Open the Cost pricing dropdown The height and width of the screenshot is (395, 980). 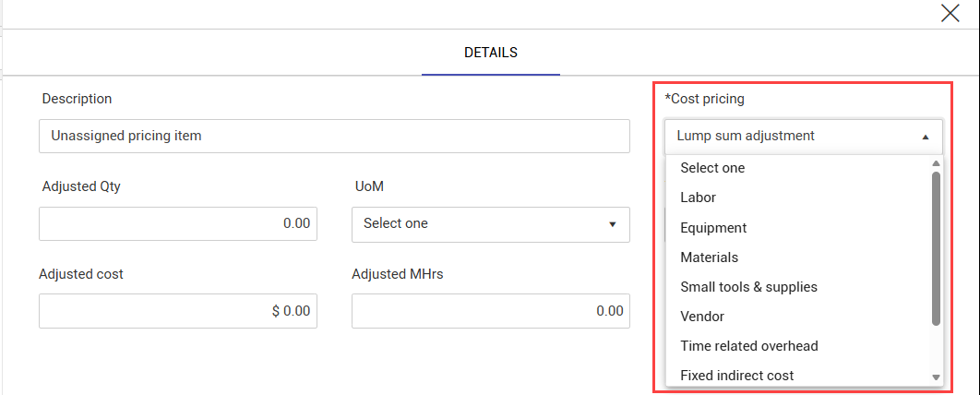[794, 136]
